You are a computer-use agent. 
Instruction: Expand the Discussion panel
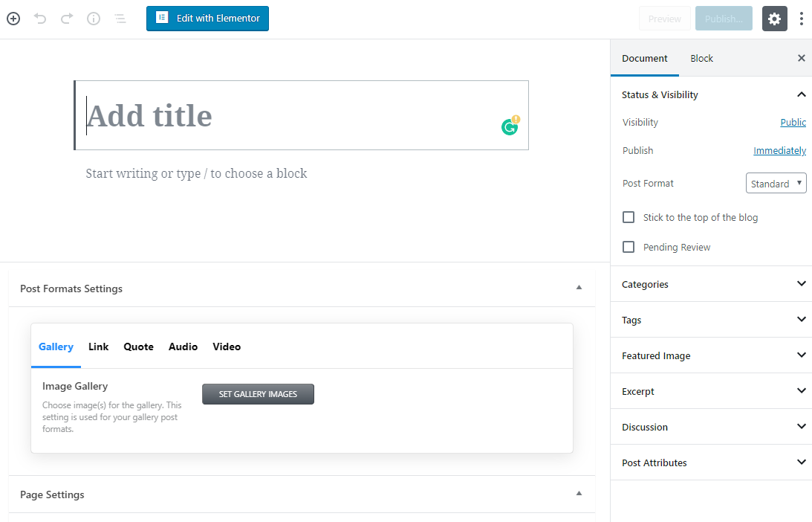point(711,427)
